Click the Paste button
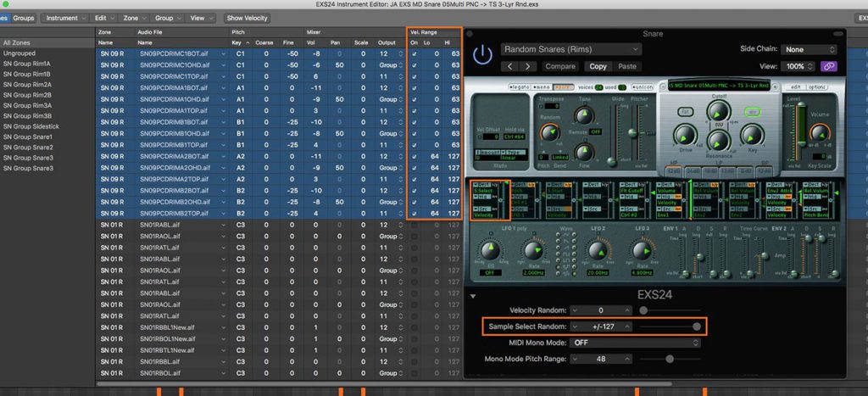Viewport: 868px width, 396px height. [627, 66]
